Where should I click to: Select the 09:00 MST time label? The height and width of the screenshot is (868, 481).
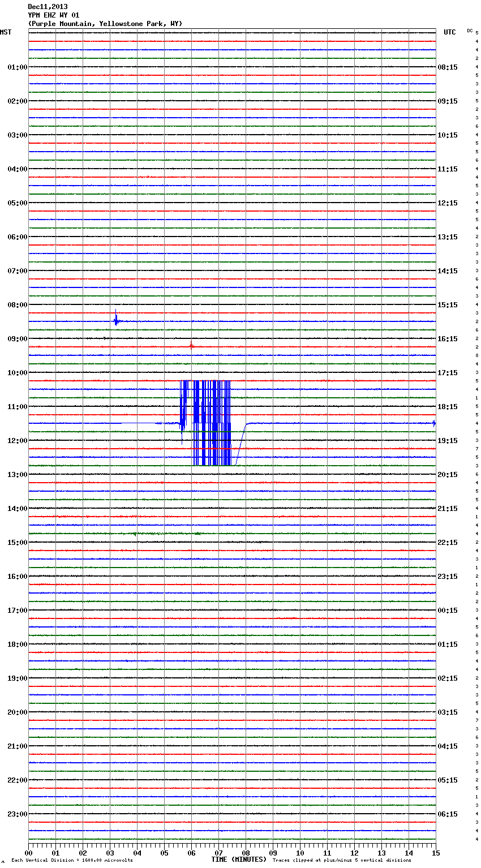[x=18, y=339]
